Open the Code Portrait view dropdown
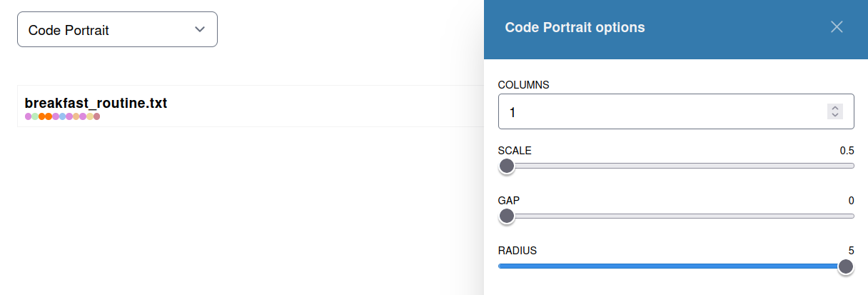The height and width of the screenshot is (295, 868). coord(117,30)
